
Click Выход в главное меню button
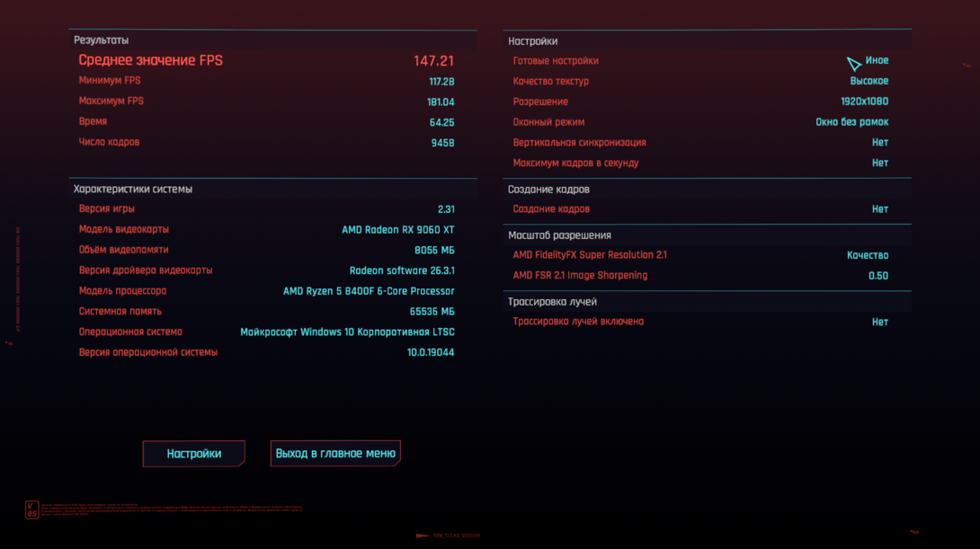[335, 454]
